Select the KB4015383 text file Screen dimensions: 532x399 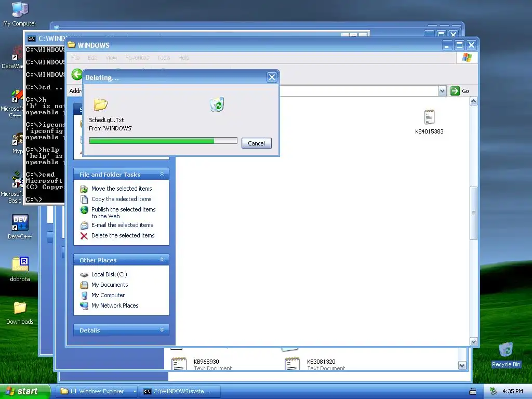pos(429,122)
